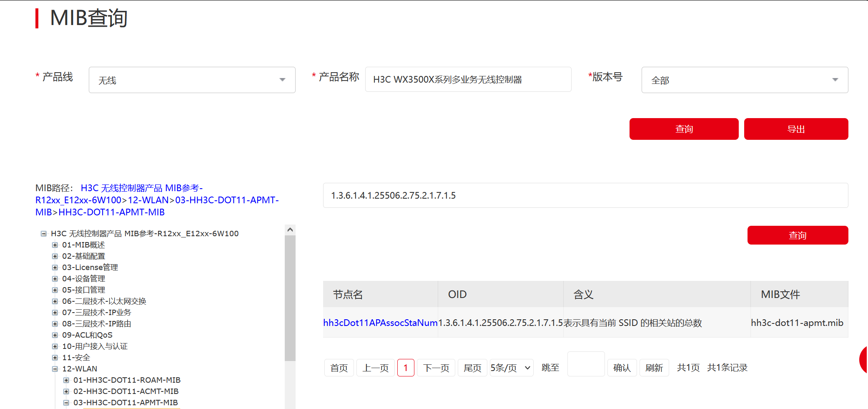This screenshot has height=409, width=868.
Task: Click the 下一页 pagination button
Action: (436, 368)
